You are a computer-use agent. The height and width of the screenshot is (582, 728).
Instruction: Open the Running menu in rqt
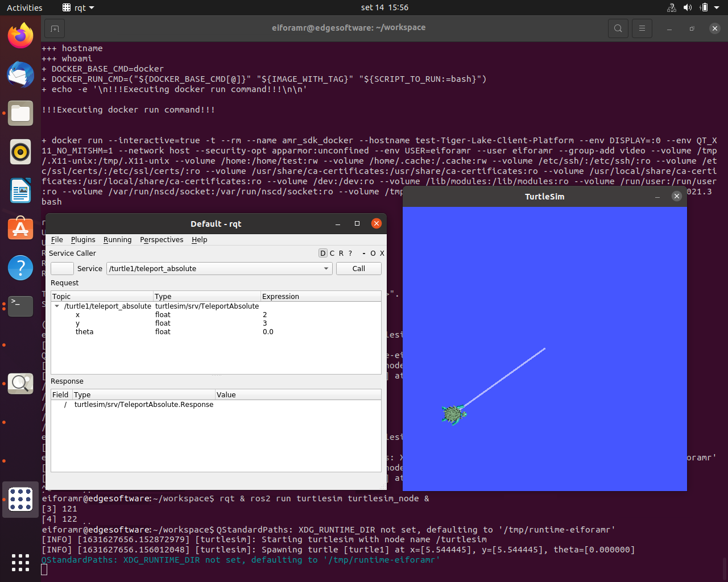pyautogui.click(x=117, y=240)
